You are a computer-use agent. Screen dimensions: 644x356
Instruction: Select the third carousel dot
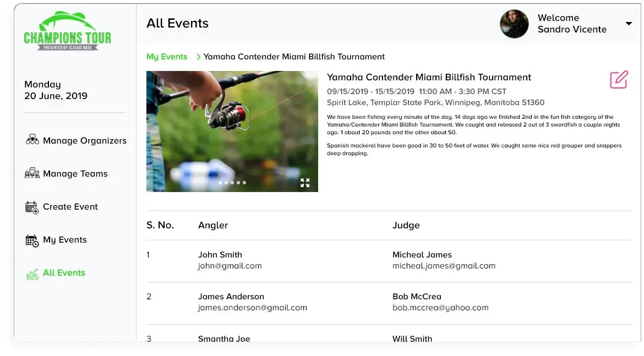[232, 183]
